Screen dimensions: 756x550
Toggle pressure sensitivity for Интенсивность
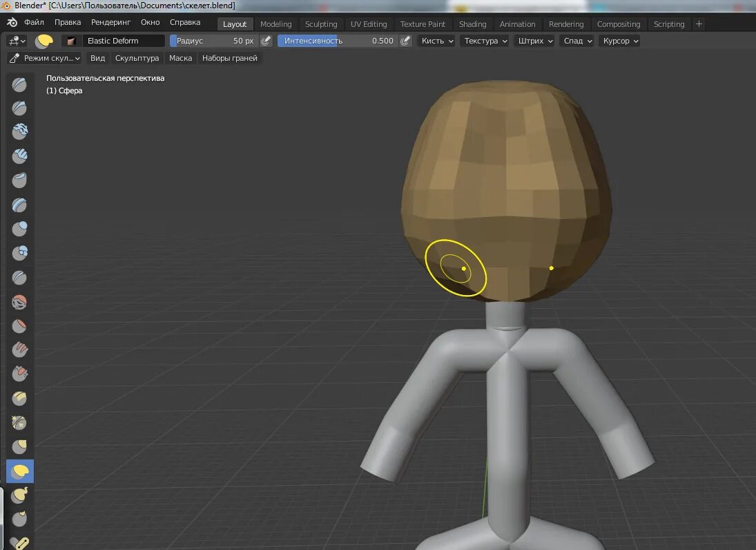tap(405, 41)
